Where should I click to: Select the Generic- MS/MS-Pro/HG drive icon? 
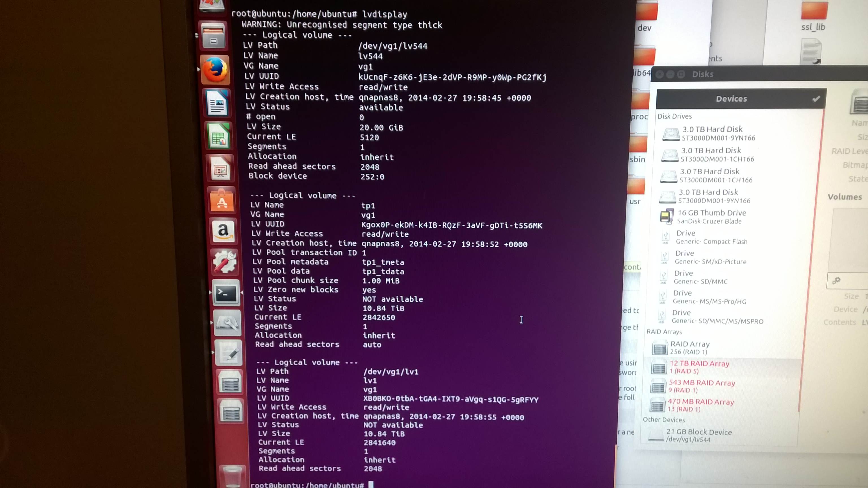coord(663,297)
